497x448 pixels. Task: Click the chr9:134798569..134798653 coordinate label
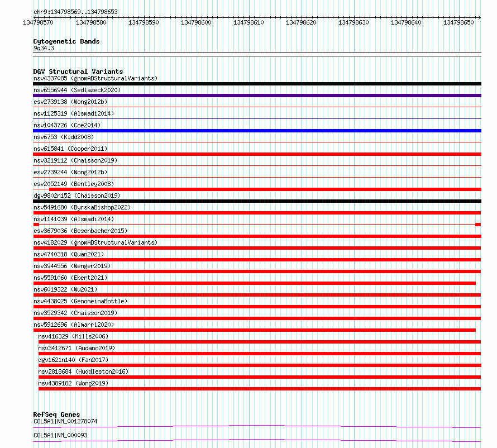(75, 12)
